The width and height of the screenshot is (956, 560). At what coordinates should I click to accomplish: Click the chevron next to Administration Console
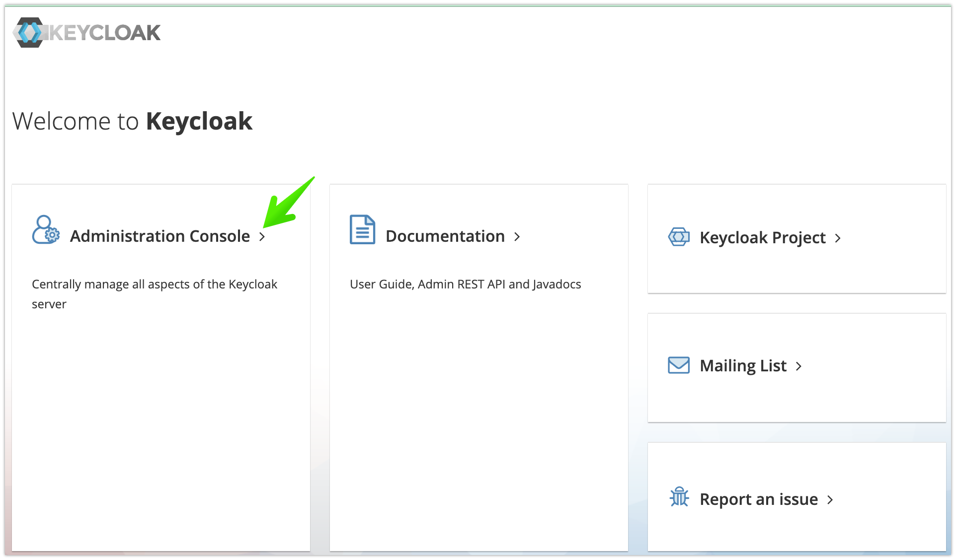click(262, 237)
